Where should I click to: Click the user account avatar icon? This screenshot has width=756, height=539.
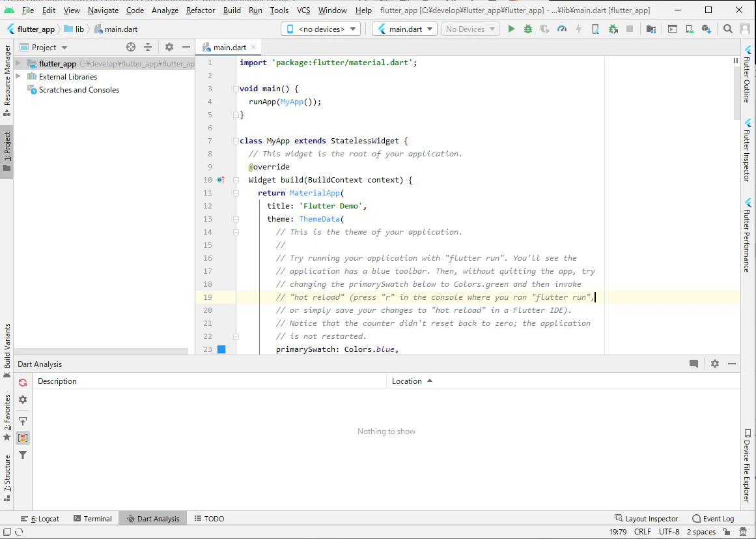coord(745,29)
